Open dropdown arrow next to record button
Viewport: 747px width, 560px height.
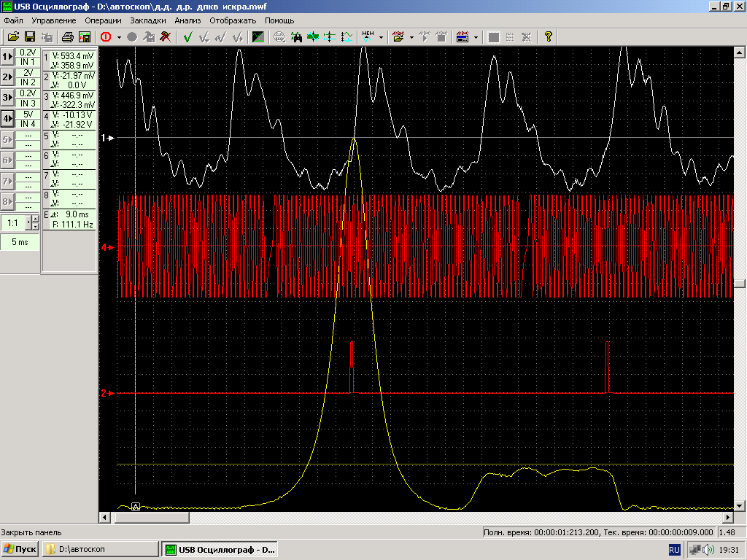[119, 36]
